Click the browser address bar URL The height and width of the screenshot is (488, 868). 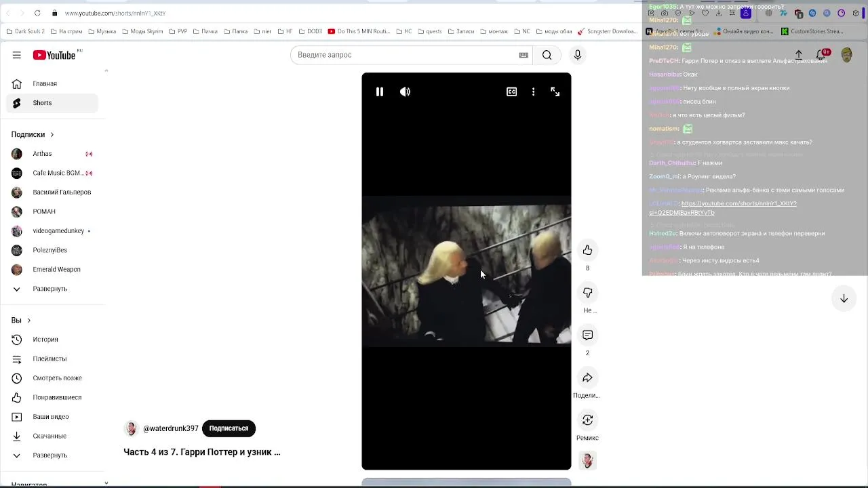[x=115, y=13]
